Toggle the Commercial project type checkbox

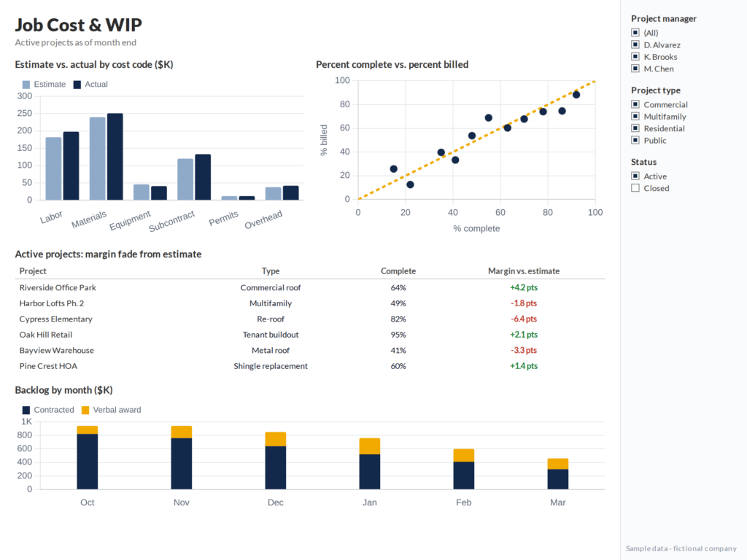635,104
